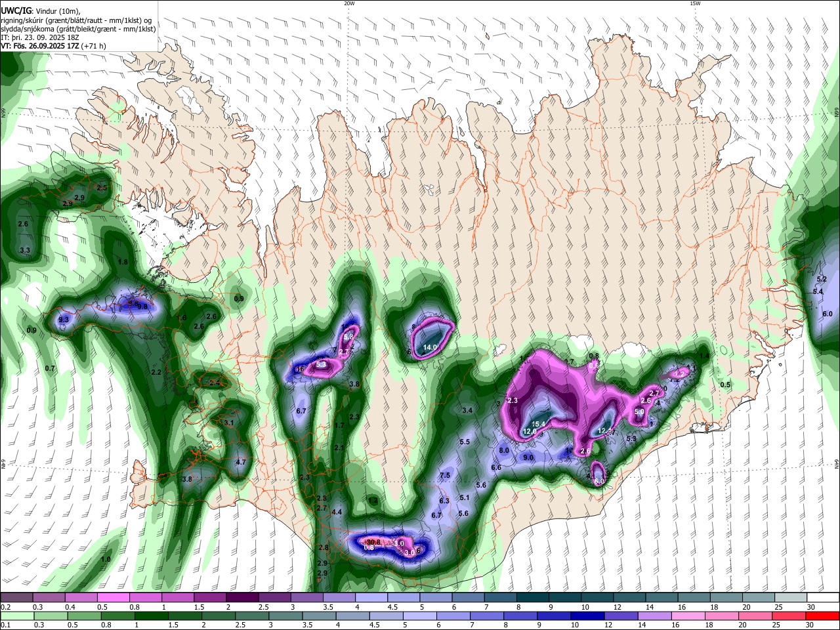
Task: Select the 0.1 label of the rain legend
Action: pos(5,625)
